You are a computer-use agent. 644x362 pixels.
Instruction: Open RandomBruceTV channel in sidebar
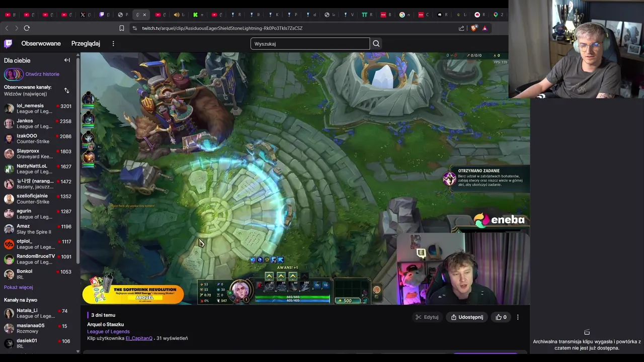[x=39, y=259]
